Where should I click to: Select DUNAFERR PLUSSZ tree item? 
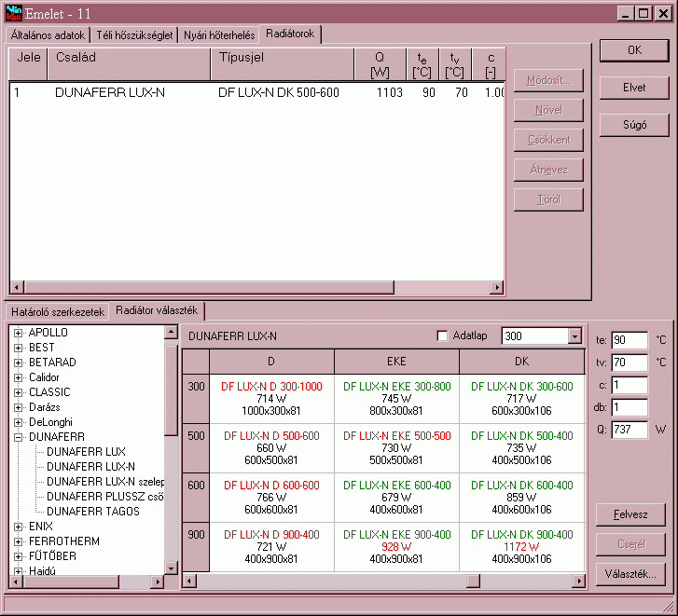point(105,497)
